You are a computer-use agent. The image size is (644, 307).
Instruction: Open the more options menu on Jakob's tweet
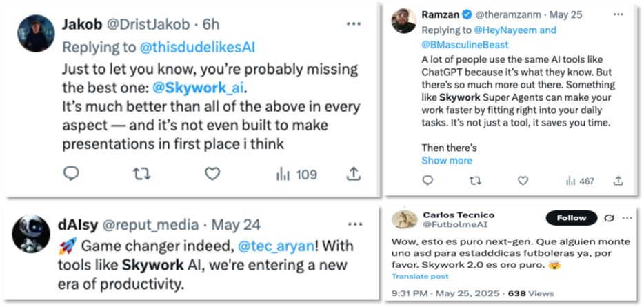click(x=354, y=24)
